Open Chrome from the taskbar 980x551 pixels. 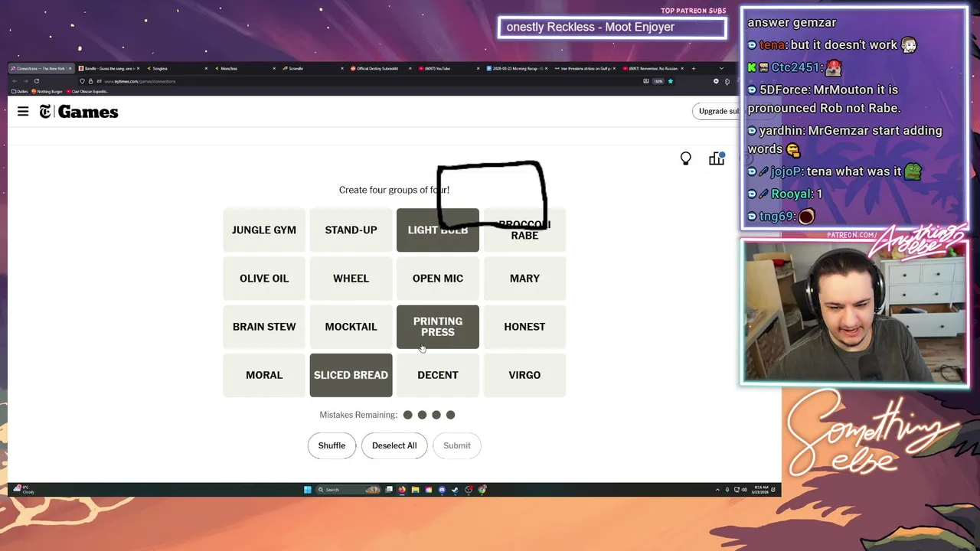point(482,490)
